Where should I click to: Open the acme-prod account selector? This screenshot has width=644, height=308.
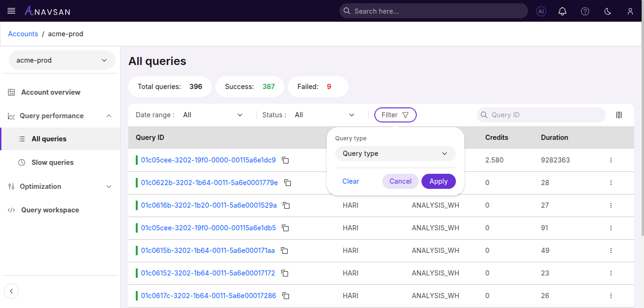click(x=62, y=60)
